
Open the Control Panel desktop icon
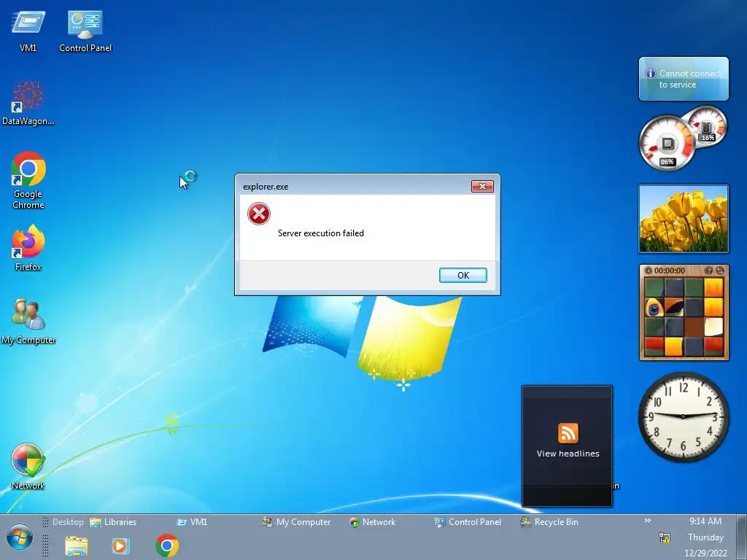(85, 29)
